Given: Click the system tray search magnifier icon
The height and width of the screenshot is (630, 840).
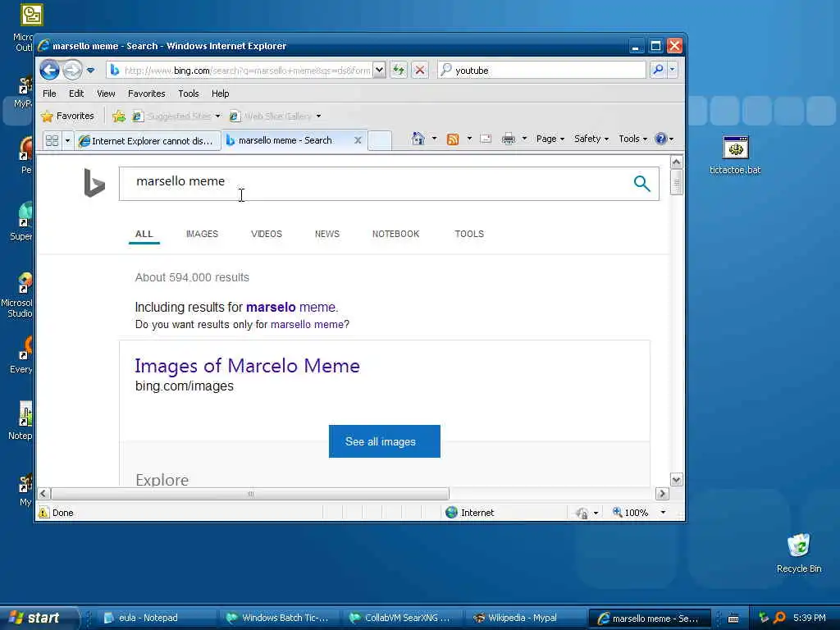Looking at the screenshot, I should pyautogui.click(x=779, y=618).
